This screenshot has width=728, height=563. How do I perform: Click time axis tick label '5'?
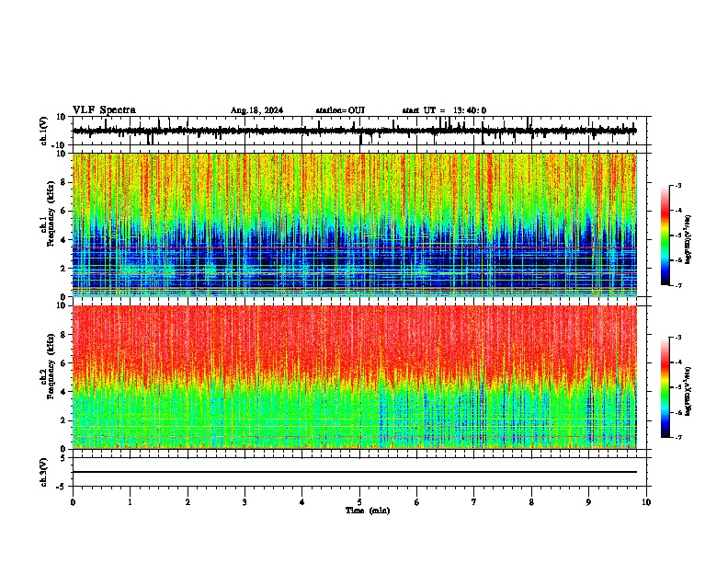pos(359,502)
